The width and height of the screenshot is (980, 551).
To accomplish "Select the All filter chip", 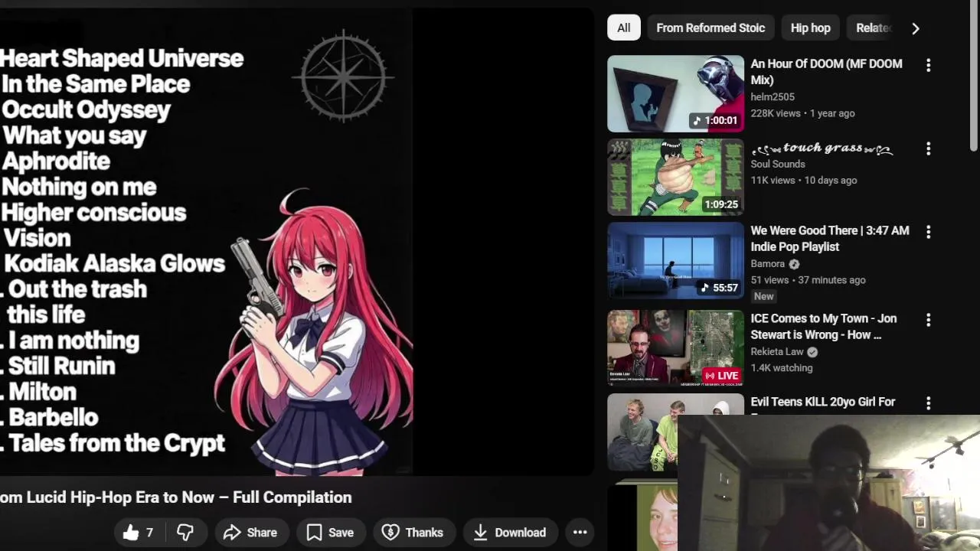I will 624,28.
